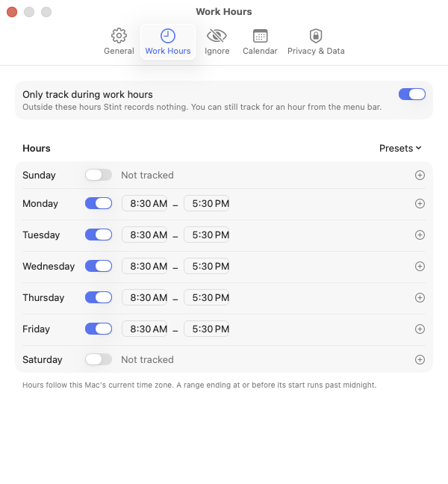Toggle Friday tracking off

point(99,329)
